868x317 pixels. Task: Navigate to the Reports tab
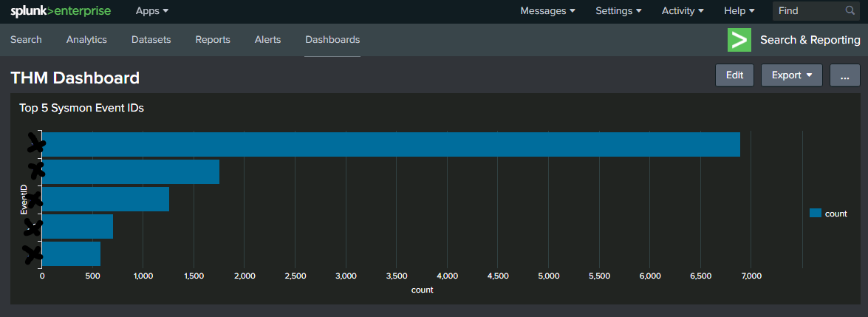pyautogui.click(x=213, y=40)
